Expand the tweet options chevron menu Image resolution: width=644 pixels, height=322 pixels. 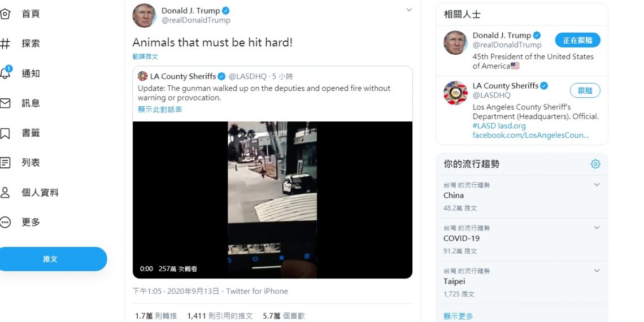[408, 10]
